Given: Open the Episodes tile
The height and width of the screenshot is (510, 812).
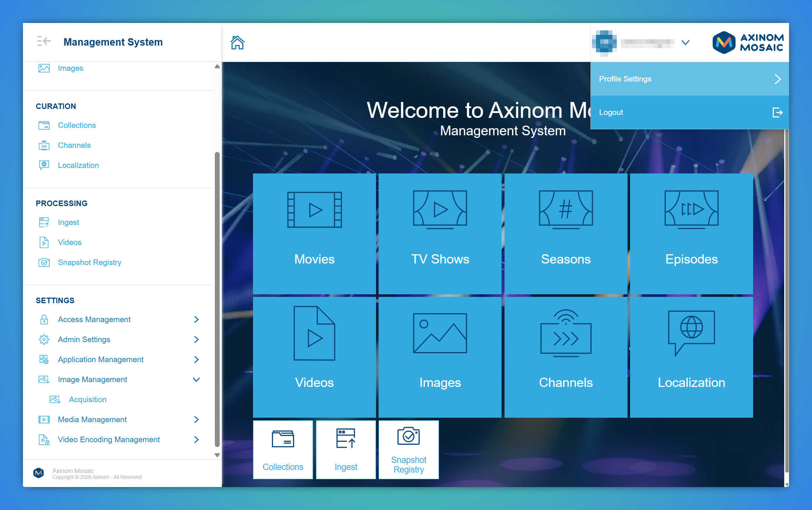Looking at the screenshot, I should (x=692, y=234).
